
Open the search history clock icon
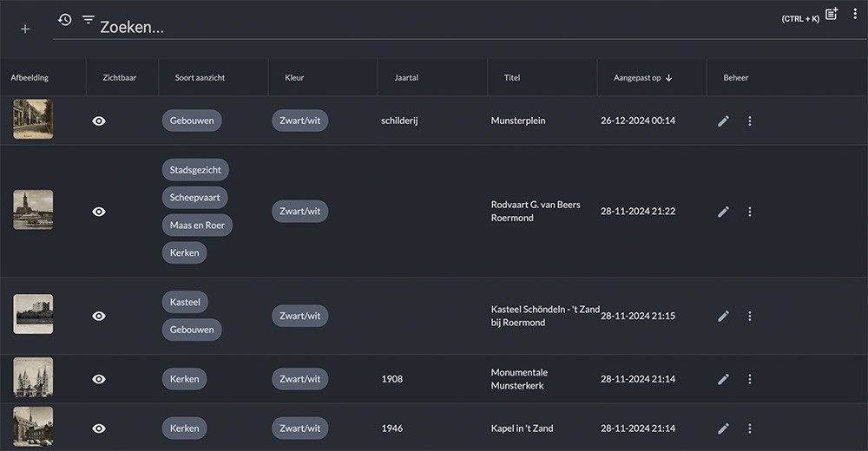64,19
